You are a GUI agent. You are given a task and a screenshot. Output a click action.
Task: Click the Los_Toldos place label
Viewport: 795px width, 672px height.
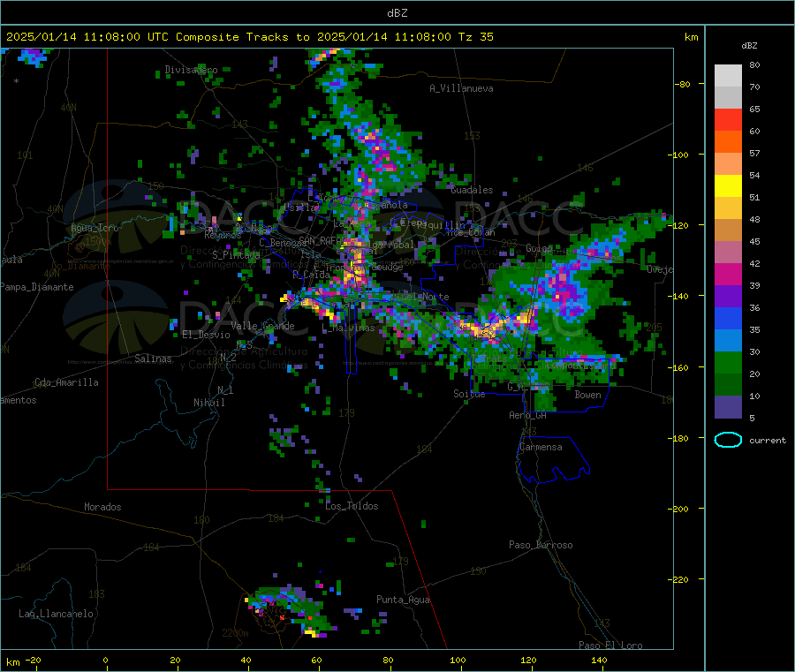tap(352, 506)
